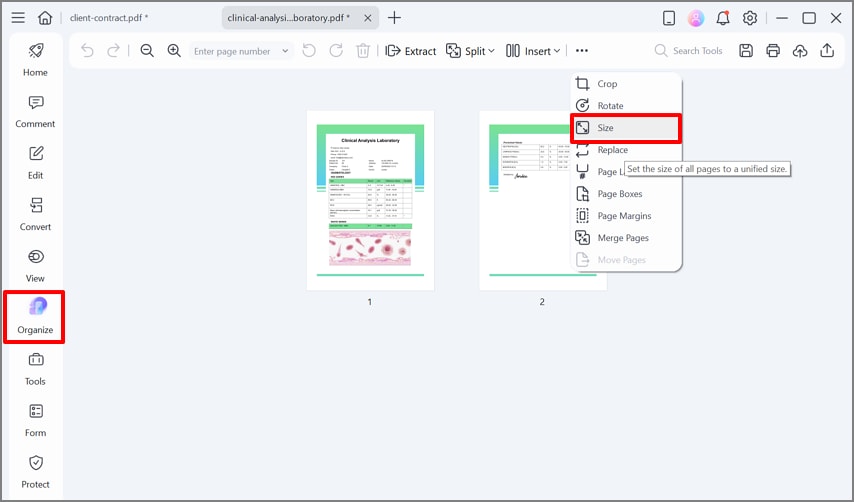
Task: Zoom in thumbnails
Action: click(174, 51)
